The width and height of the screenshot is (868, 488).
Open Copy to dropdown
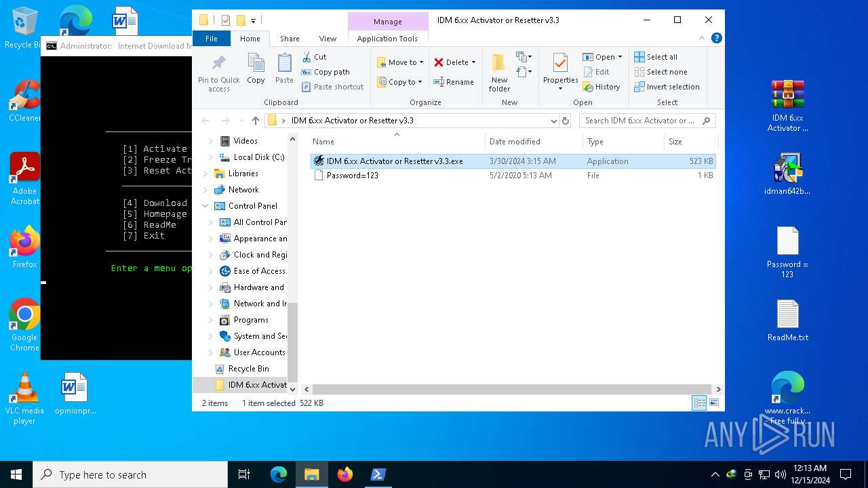pyautogui.click(x=401, y=82)
